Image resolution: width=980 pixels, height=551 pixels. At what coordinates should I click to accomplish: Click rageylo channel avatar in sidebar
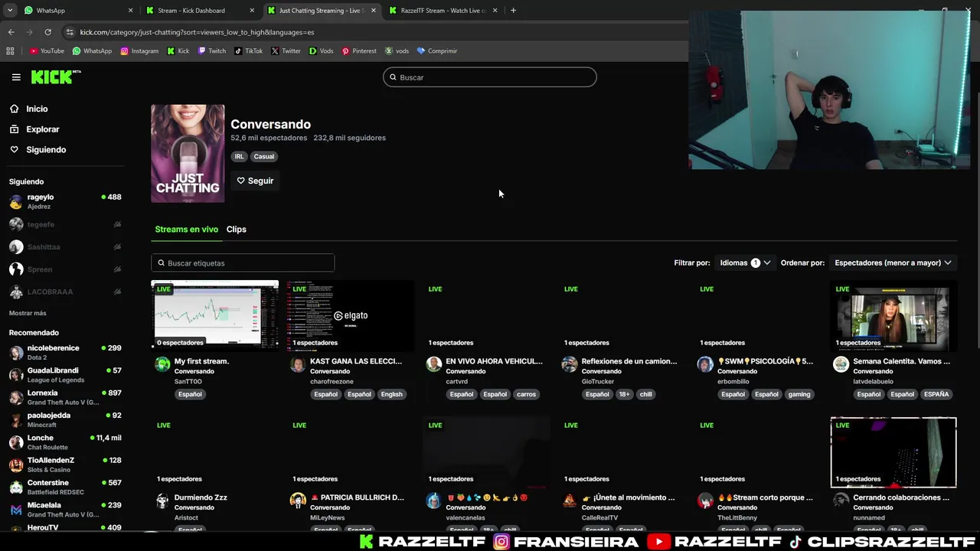pos(16,202)
